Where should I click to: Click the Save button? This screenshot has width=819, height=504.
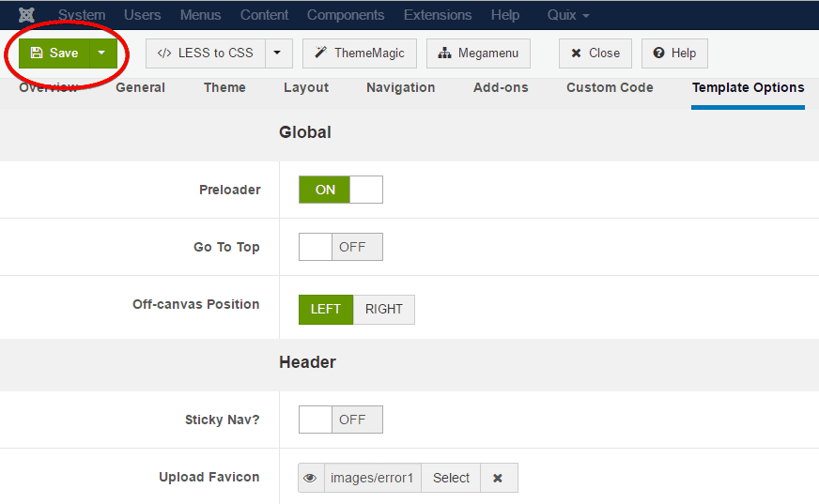point(54,53)
